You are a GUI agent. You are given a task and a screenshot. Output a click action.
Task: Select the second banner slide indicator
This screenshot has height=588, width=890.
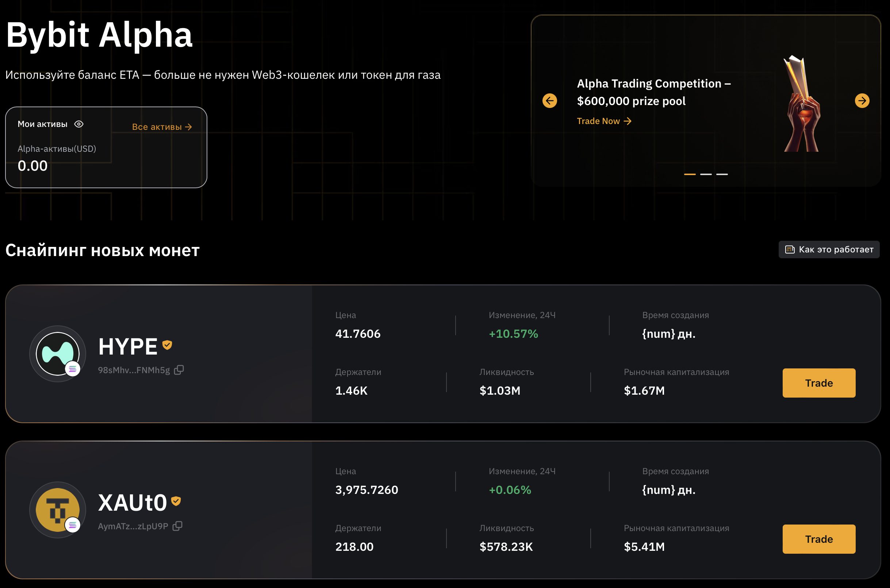click(706, 174)
